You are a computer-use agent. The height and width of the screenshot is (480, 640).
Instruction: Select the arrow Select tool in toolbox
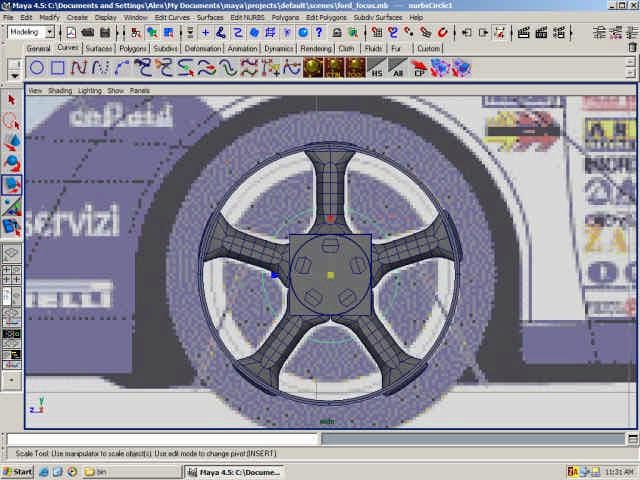[12, 99]
